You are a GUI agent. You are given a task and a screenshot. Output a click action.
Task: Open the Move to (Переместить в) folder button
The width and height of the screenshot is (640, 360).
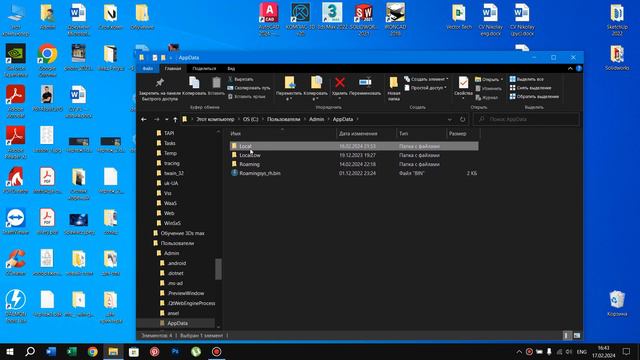289,88
